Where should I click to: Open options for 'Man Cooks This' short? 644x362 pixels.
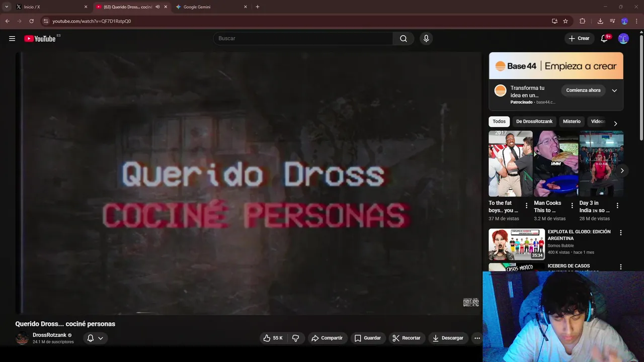pyautogui.click(x=572, y=206)
